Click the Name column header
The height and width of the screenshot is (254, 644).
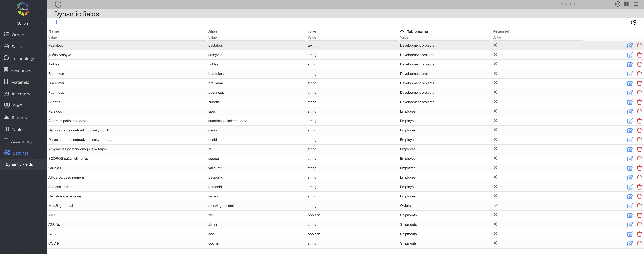[54, 31]
